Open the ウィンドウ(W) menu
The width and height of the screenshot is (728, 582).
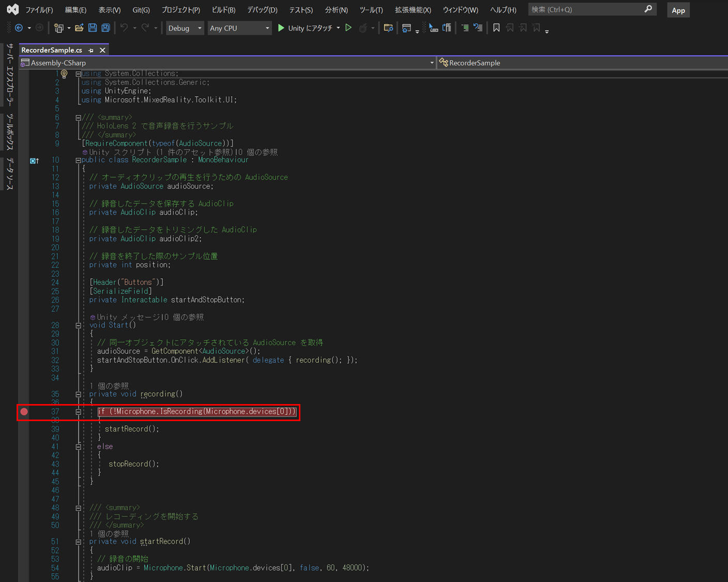(x=460, y=10)
